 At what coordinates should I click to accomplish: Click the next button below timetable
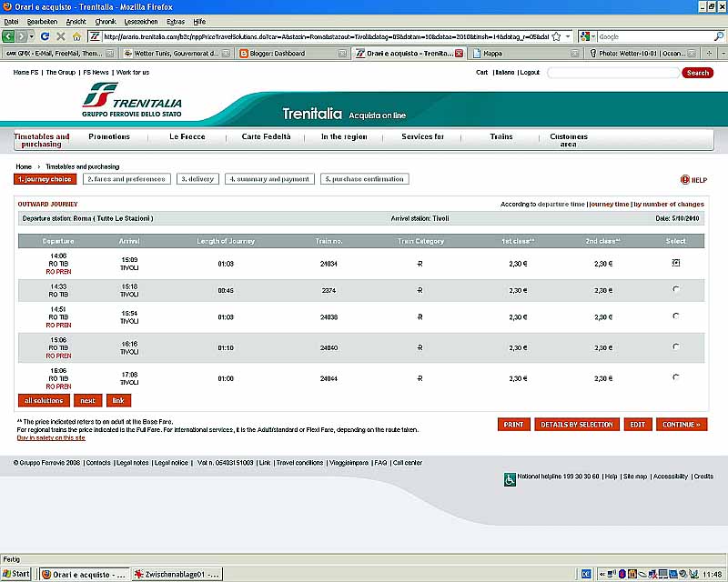point(87,400)
